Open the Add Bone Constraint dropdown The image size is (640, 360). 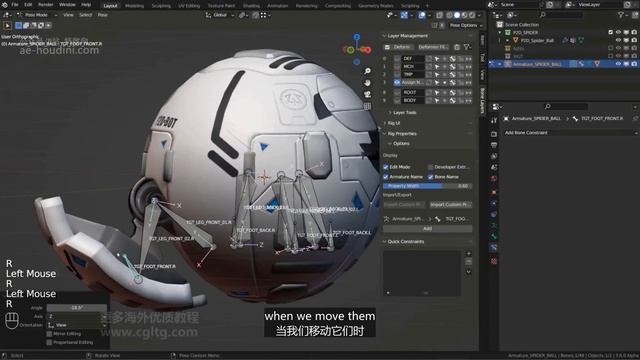click(x=570, y=133)
